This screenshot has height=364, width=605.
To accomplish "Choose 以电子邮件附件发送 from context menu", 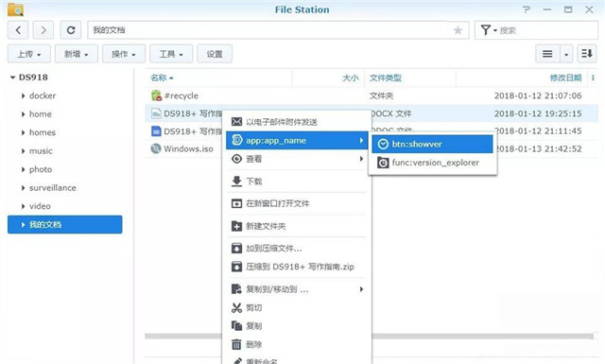I will [x=297, y=122].
